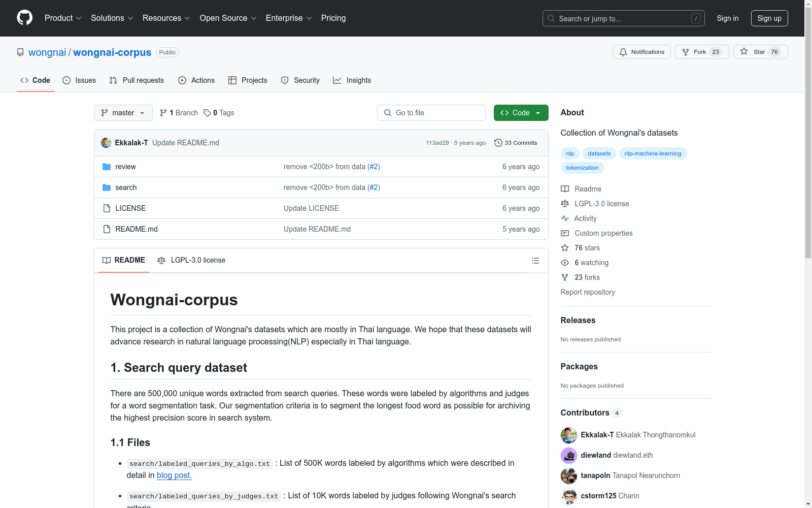This screenshot has width=812, height=508.
Task: Click the tokenization topic tag
Action: tap(582, 168)
